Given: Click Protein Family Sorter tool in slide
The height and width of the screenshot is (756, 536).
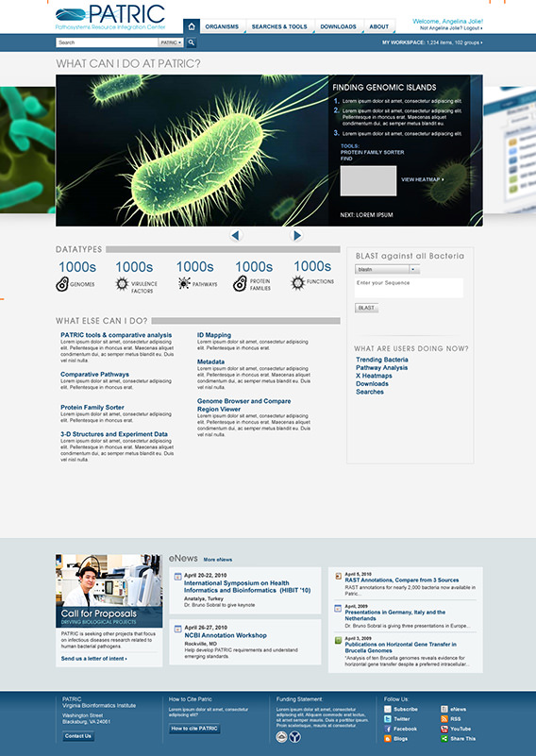Looking at the screenshot, I should pyautogui.click(x=372, y=152).
